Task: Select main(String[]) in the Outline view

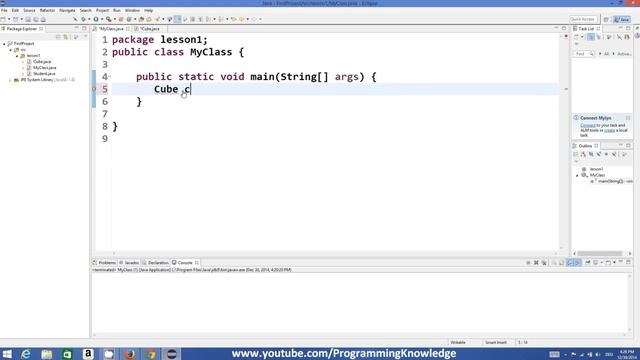Action: pyautogui.click(x=611, y=181)
